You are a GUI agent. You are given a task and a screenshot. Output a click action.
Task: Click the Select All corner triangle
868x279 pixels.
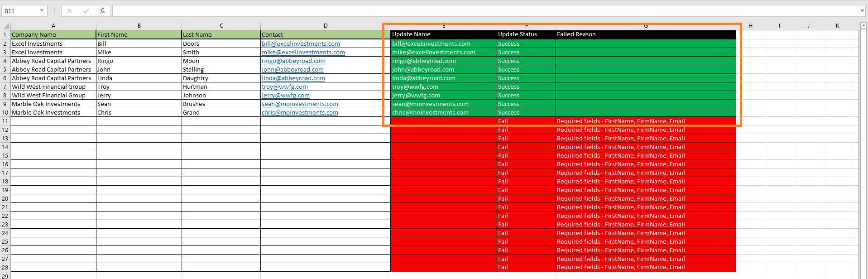click(x=5, y=26)
